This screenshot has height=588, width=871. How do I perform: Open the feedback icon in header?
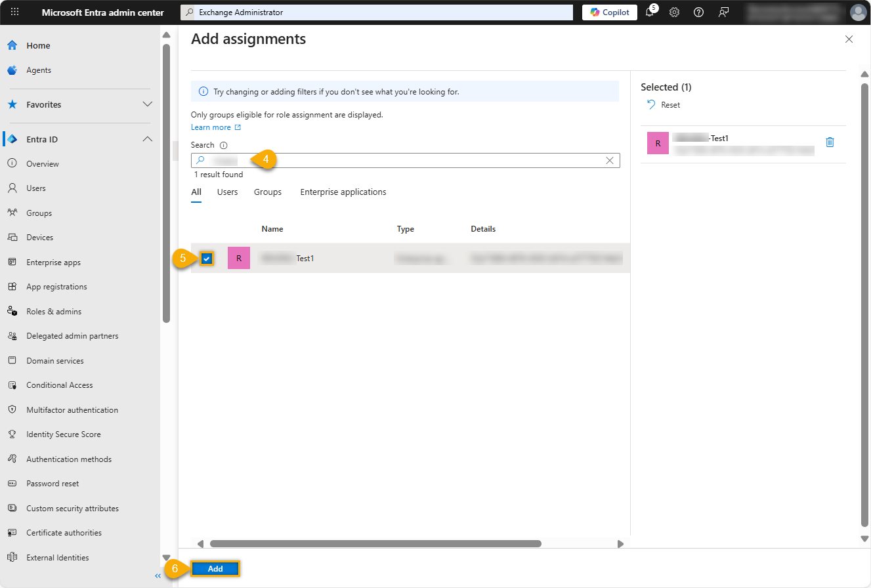pos(723,12)
